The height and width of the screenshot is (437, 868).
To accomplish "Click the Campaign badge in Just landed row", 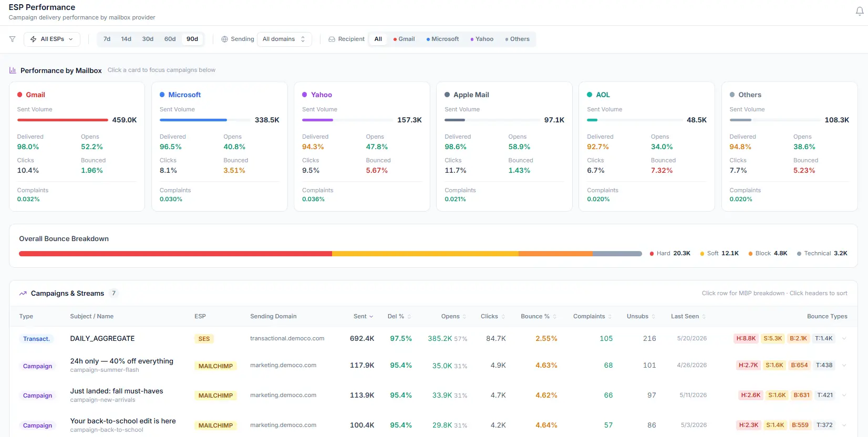I will [37, 396].
